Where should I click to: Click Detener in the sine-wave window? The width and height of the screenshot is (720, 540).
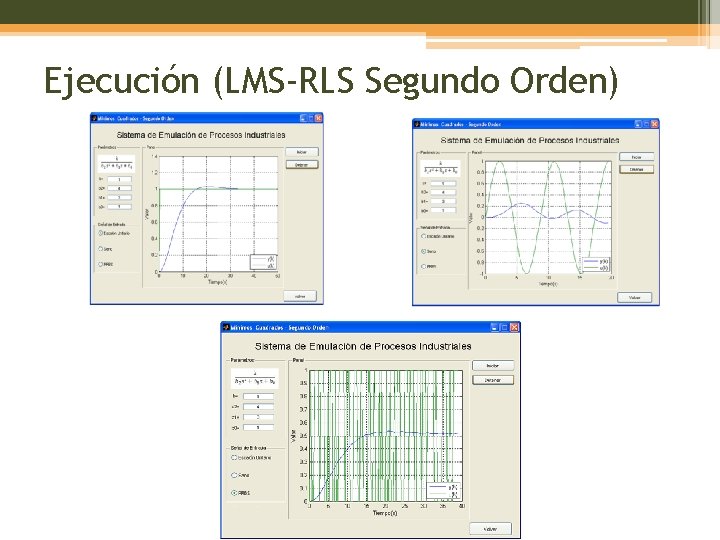636,169
